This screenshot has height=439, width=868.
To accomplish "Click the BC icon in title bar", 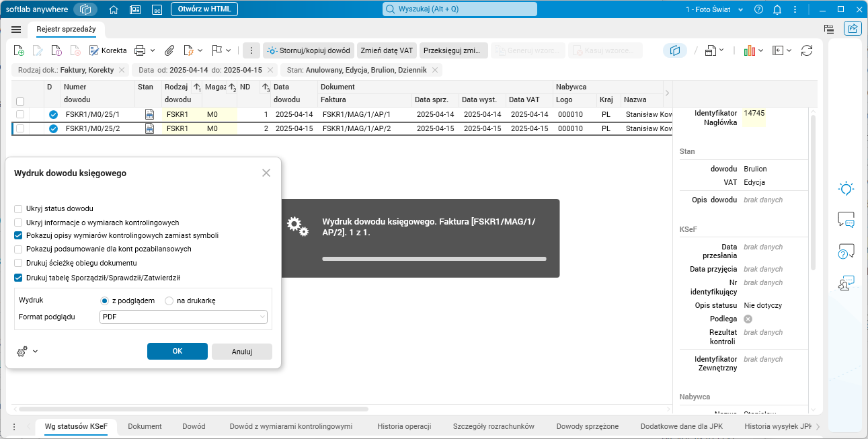I will point(157,9).
